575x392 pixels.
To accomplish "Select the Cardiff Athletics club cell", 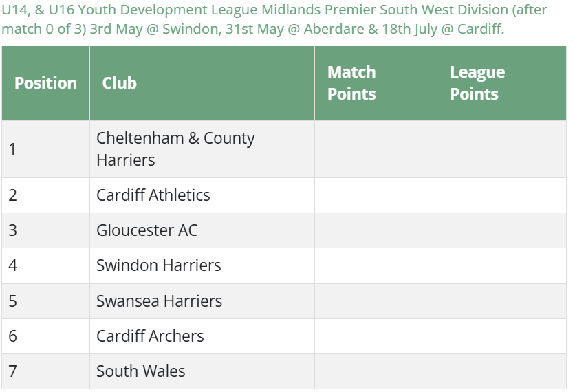I will 153,195.
